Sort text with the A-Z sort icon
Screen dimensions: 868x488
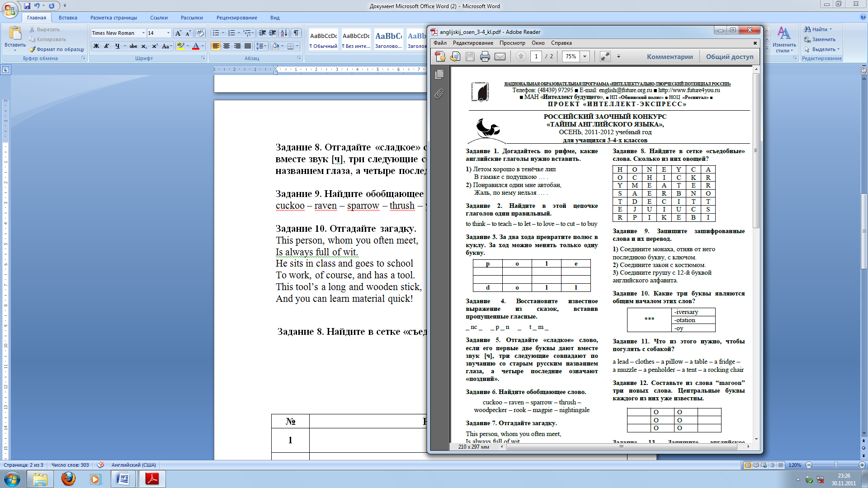pos(284,33)
